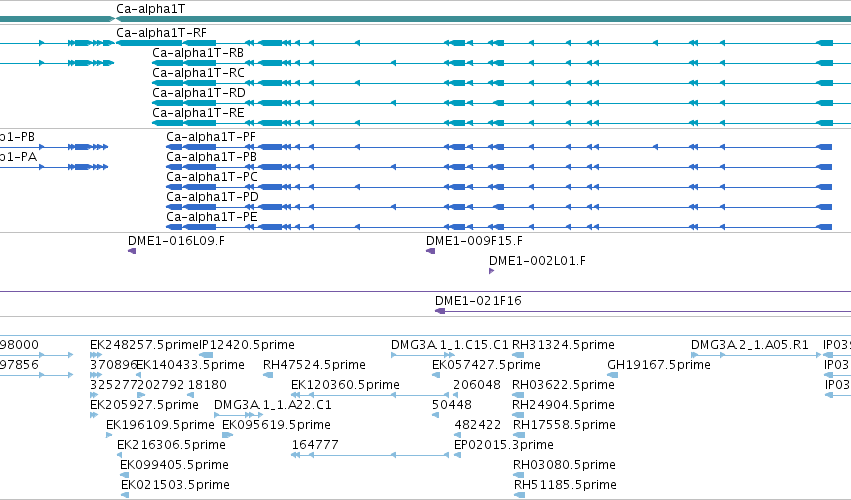
Task: Click the DME1-009F15.F purple arrow glyph
Action: pyautogui.click(x=430, y=251)
